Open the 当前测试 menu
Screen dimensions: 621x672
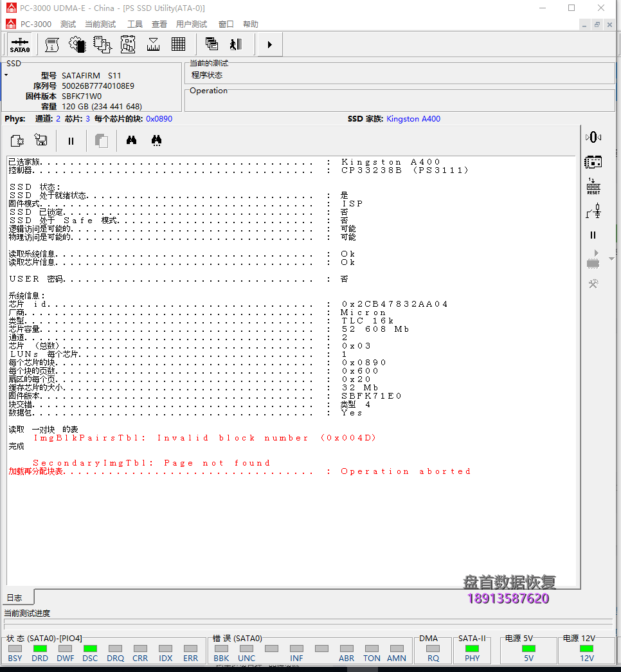100,24
